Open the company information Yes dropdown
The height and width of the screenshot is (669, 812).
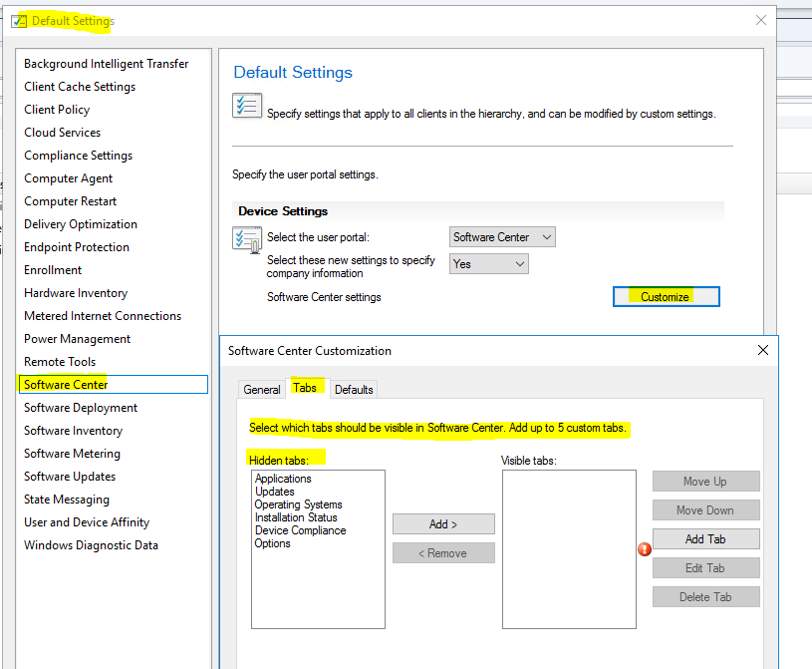(489, 264)
